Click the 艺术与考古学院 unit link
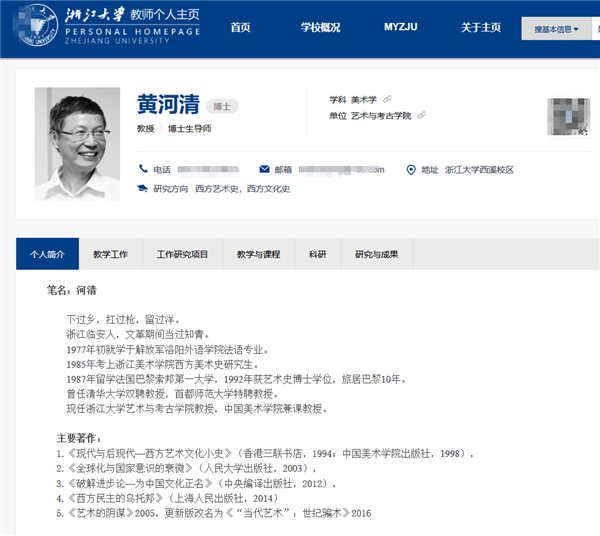600x536 pixels. (x=381, y=116)
